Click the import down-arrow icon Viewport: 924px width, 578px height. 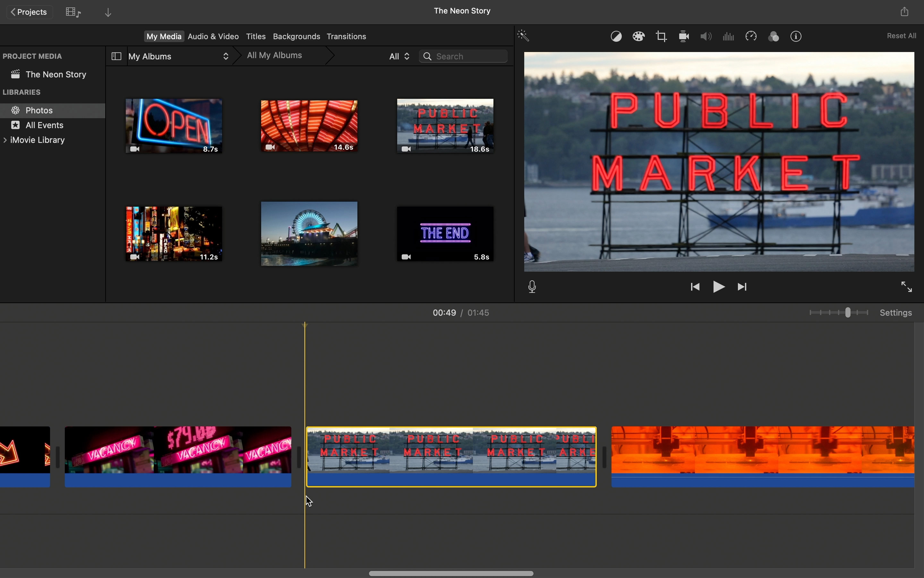[108, 13]
